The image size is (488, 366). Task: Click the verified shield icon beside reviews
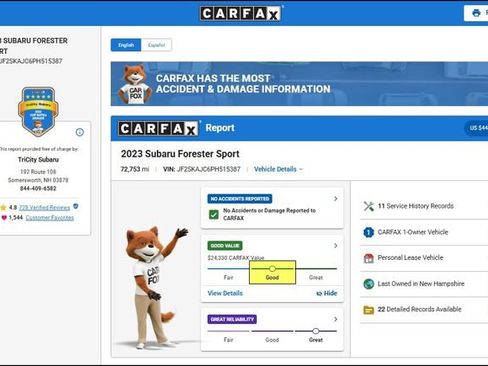[x=76, y=206]
